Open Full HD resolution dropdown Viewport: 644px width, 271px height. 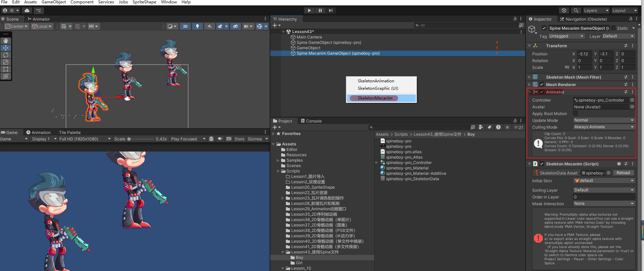click(85, 139)
